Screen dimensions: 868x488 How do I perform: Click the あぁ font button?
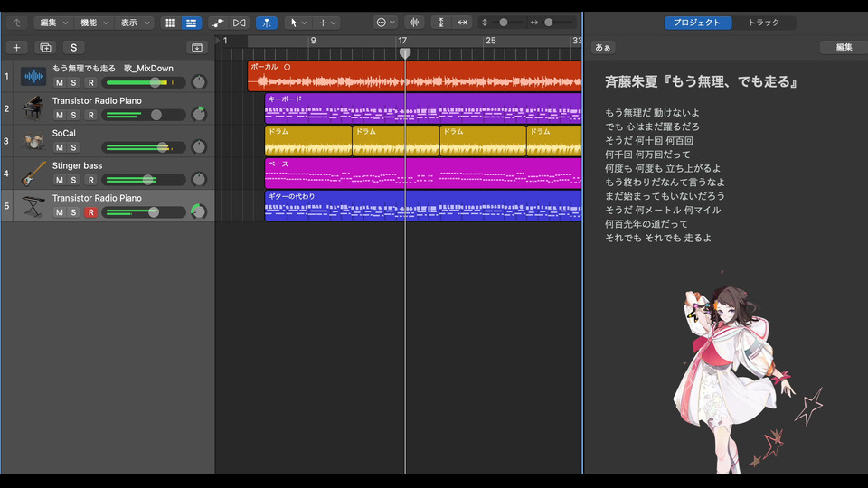point(602,47)
